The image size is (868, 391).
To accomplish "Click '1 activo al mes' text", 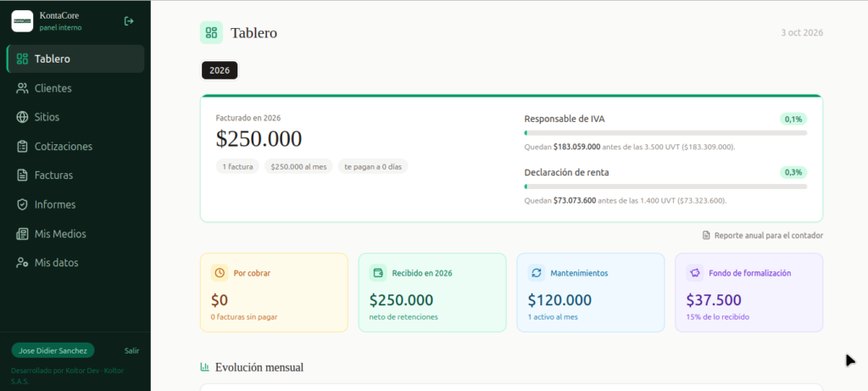I will point(553,317).
